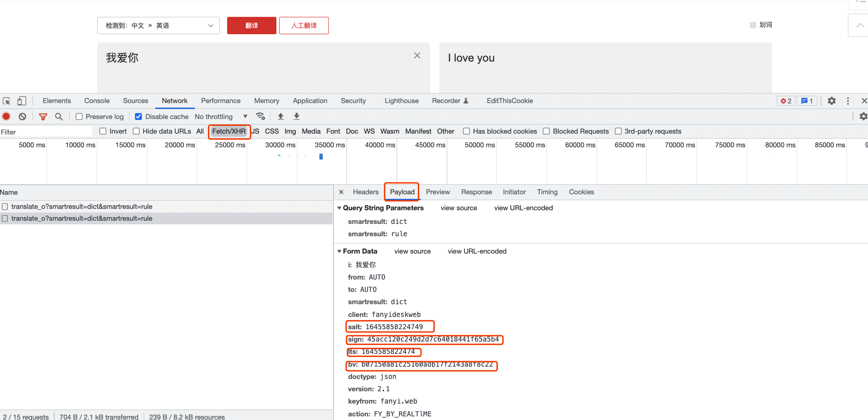Open network panel settings gear
This screenshot has height=420, width=868.
863,116
